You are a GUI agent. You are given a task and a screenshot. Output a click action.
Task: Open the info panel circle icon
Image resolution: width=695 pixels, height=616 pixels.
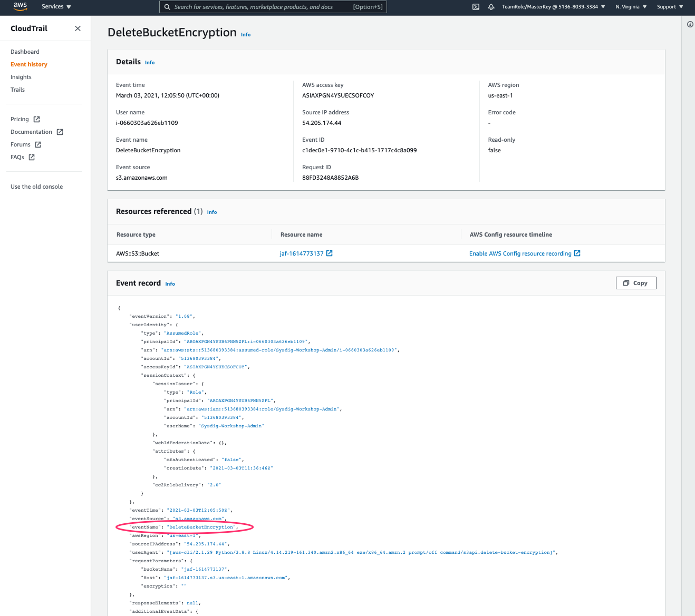(x=690, y=24)
